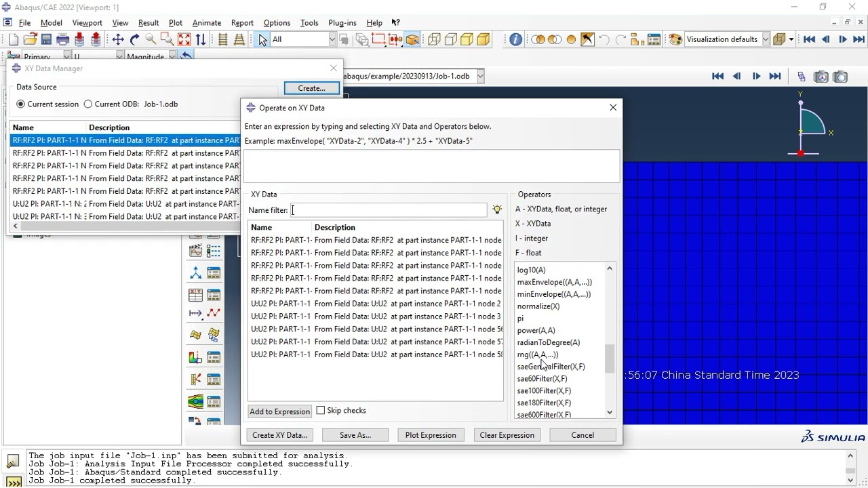The image size is (868, 488).
Task: Click Cancel in Operate on XY Data
Action: (x=583, y=435)
